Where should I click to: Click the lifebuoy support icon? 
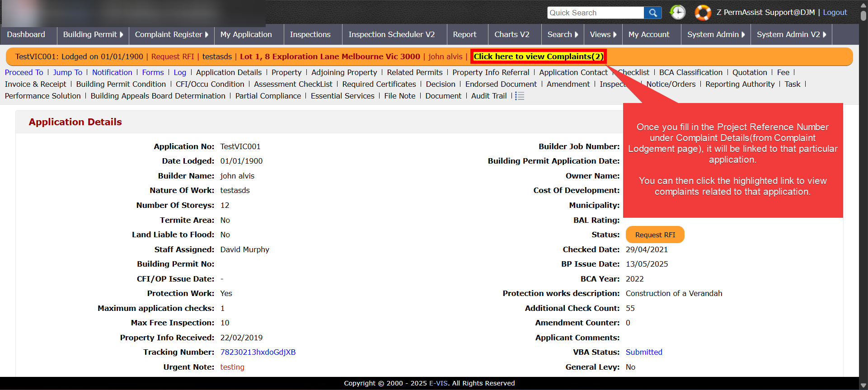pyautogui.click(x=703, y=13)
